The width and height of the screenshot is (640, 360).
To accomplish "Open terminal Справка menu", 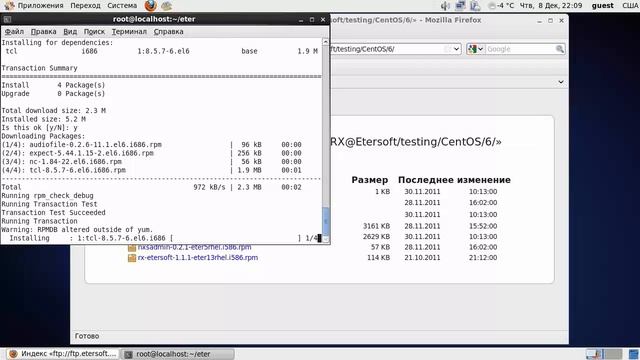I will pyautogui.click(x=168, y=31).
